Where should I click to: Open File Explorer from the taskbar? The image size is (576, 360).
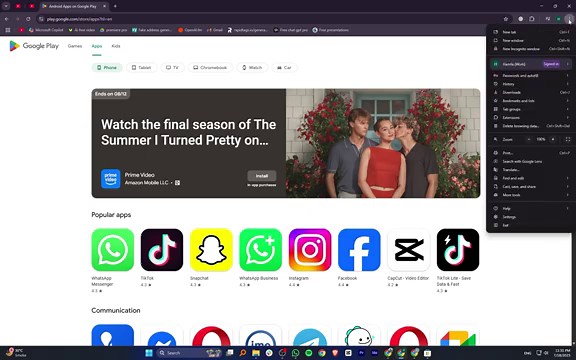click(256, 353)
